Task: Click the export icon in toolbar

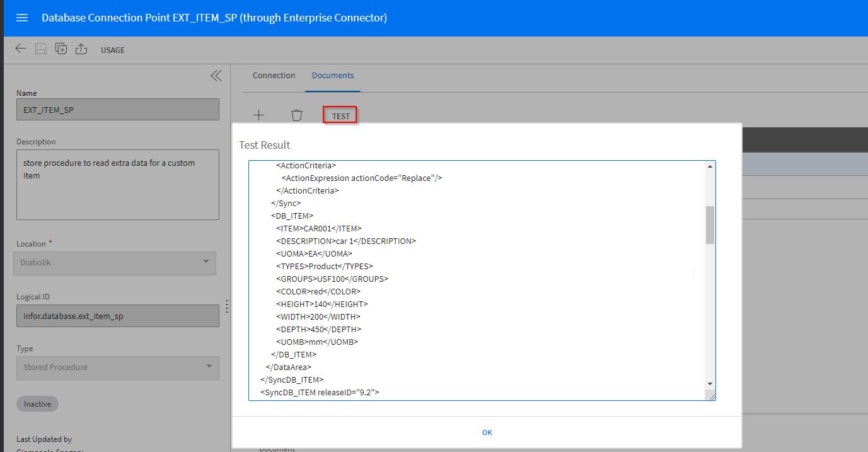Action: coord(81,49)
